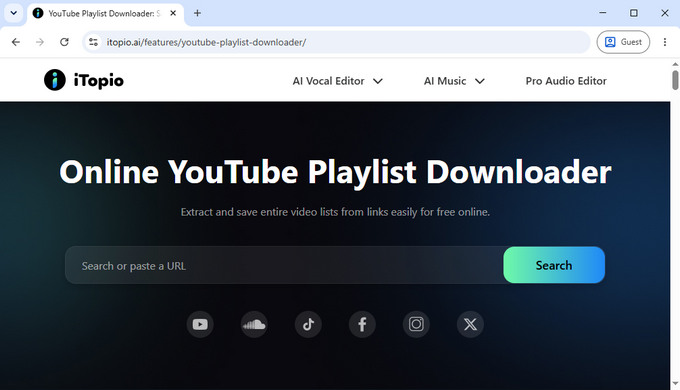Choose the TikTok icon
The height and width of the screenshot is (390, 680).
point(308,324)
